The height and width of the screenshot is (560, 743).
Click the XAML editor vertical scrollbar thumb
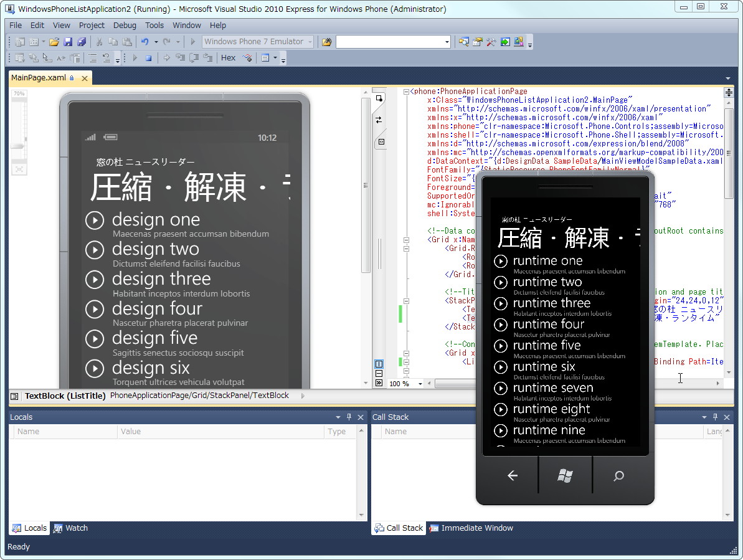tap(729, 153)
